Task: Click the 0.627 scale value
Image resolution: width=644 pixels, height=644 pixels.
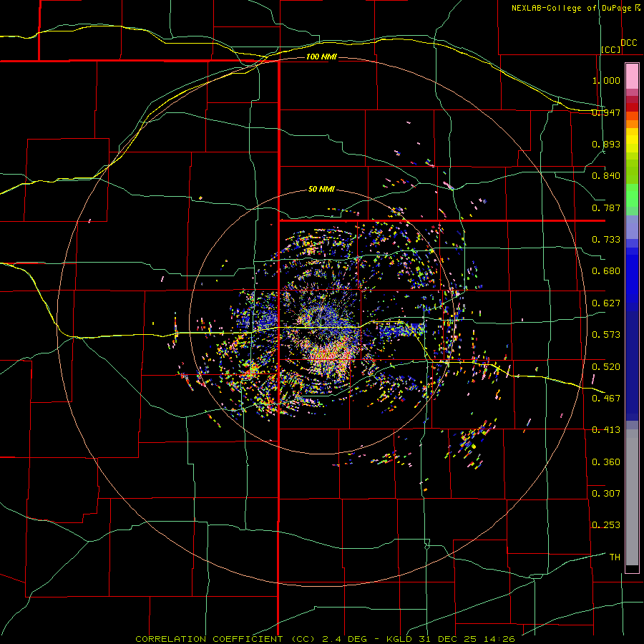Action: pyautogui.click(x=606, y=303)
